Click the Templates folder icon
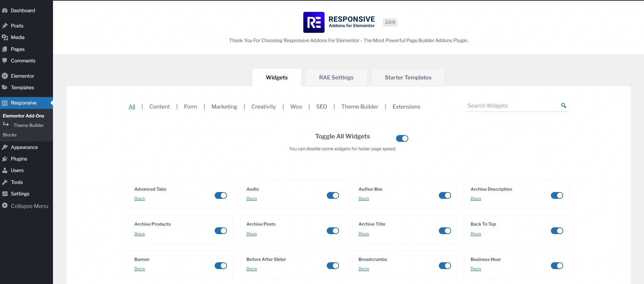Image resolution: width=644 pixels, height=284 pixels. coord(5,88)
